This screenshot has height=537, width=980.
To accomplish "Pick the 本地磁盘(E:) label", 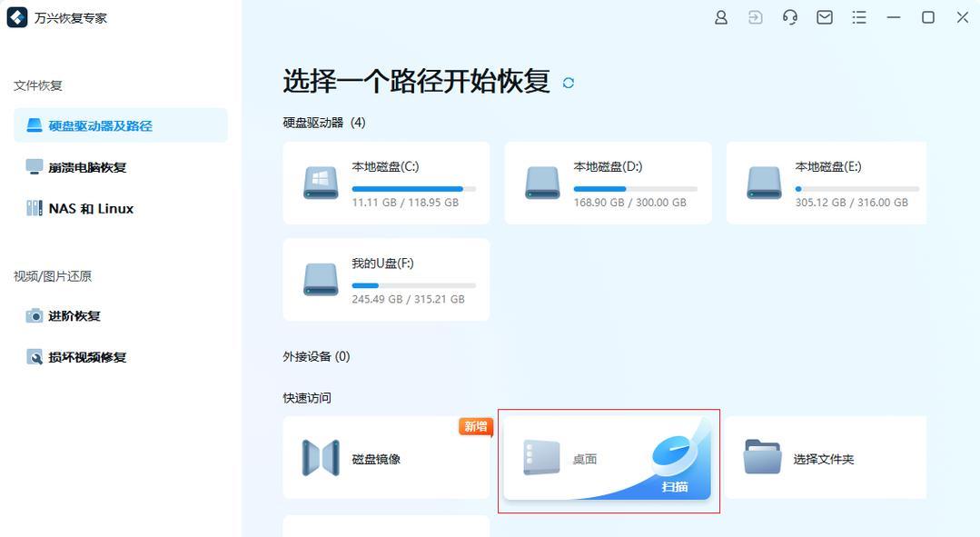I will (828, 167).
